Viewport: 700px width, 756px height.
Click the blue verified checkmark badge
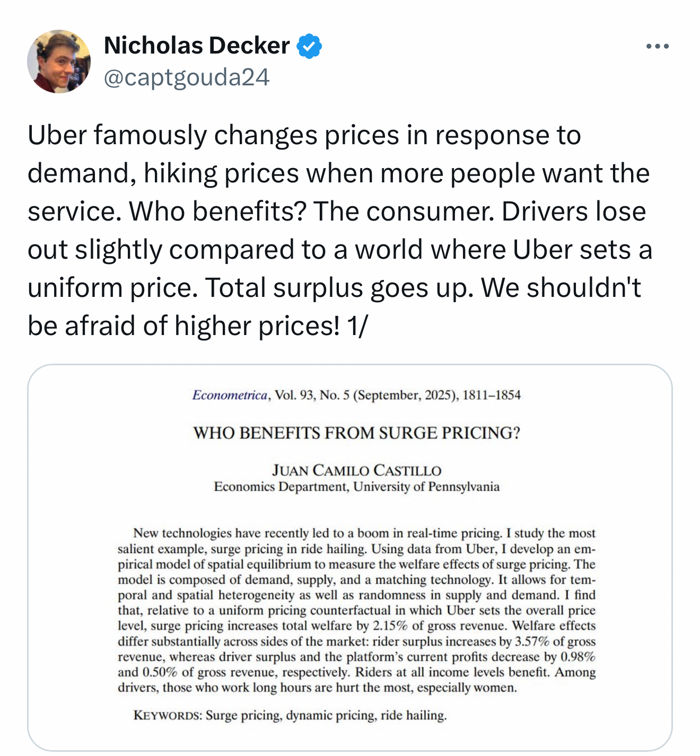[x=309, y=46]
